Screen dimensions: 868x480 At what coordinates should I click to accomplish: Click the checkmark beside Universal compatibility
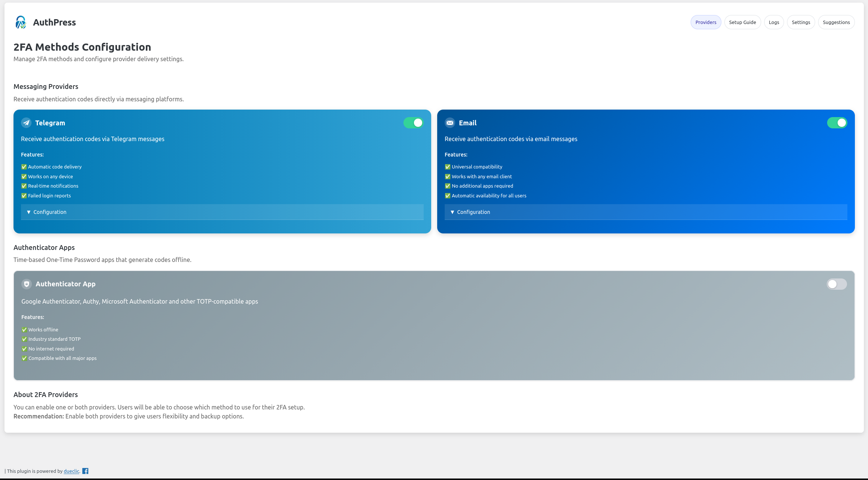(447, 167)
